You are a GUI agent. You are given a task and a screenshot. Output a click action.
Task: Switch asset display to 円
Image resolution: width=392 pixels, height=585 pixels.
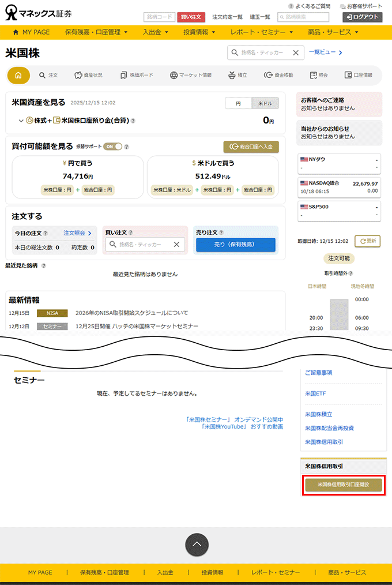click(239, 103)
